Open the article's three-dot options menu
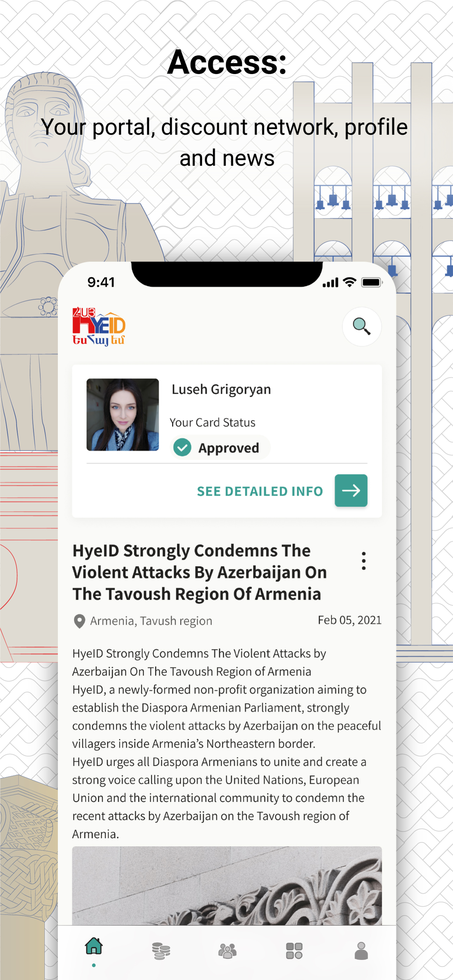The image size is (453, 980). tap(364, 561)
